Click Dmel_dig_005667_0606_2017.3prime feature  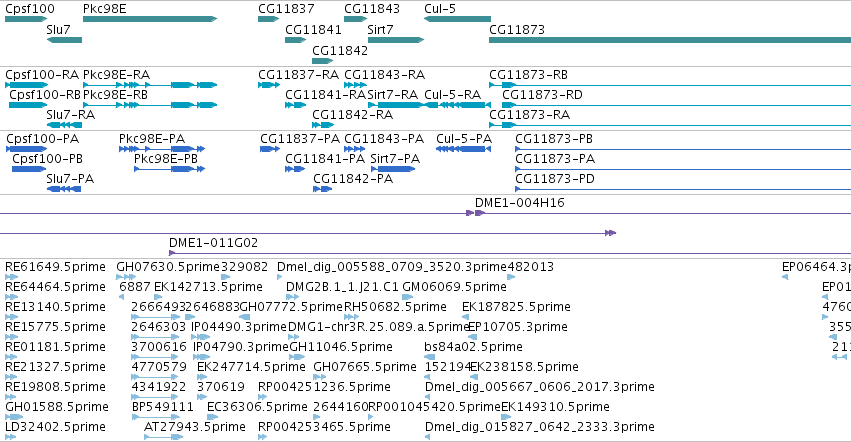428,397
